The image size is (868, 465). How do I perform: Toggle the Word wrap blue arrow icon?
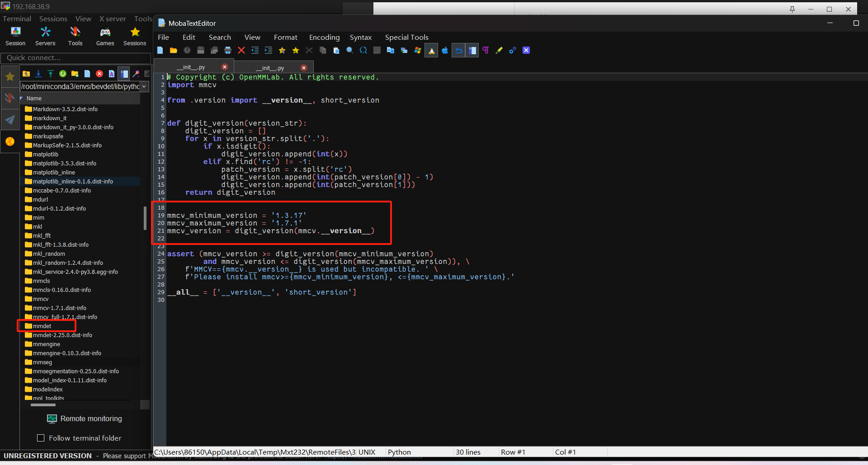pyautogui.click(x=458, y=50)
